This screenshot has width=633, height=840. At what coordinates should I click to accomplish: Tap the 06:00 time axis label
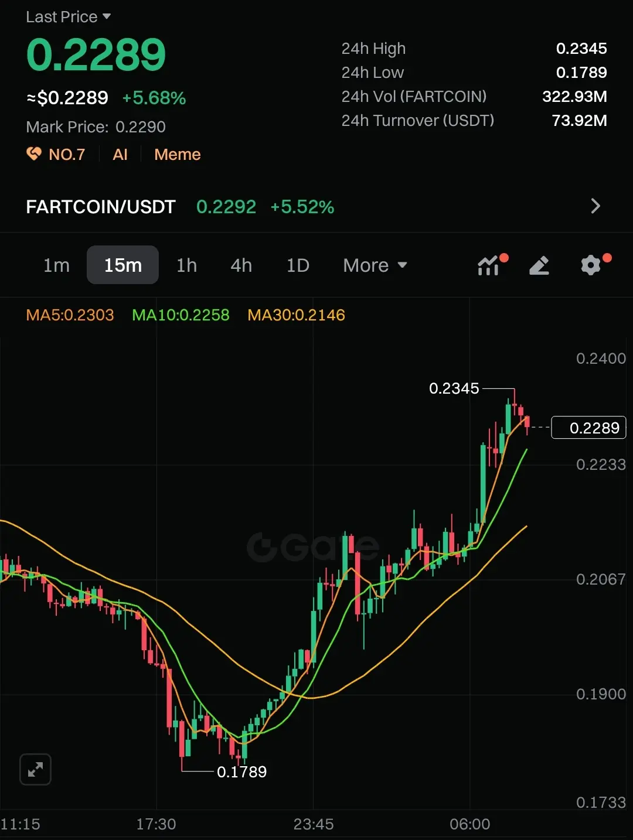click(x=470, y=824)
